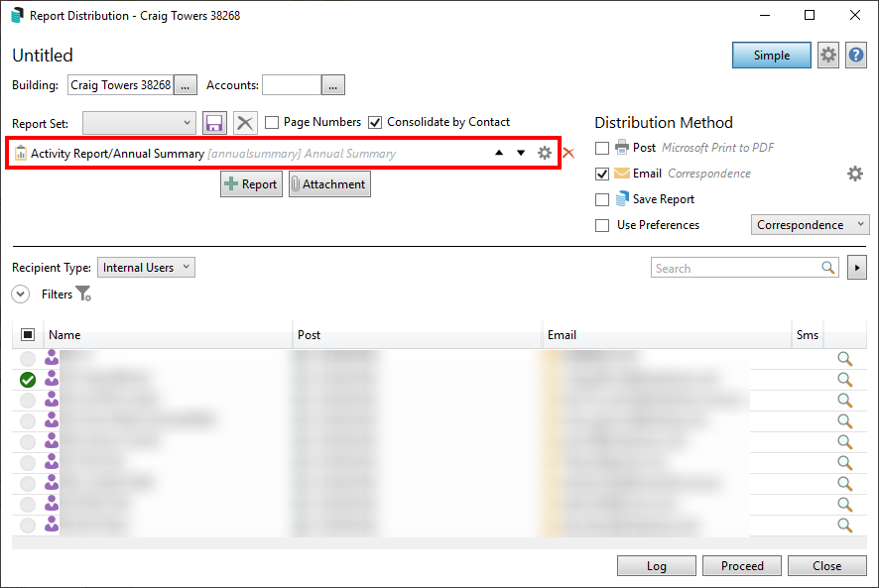Screen dimensions: 879x588
Task: Open the Correspondence dropdown
Action: coord(810,225)
